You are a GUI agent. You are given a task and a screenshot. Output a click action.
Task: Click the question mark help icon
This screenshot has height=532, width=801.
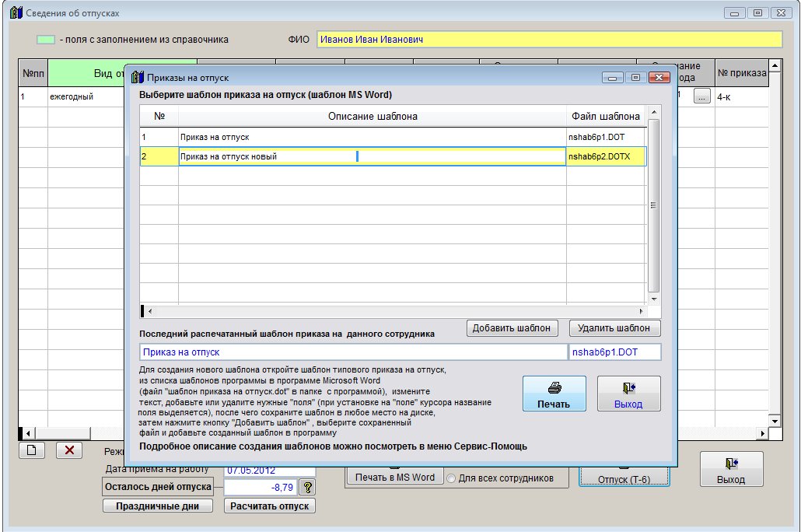[307, 487]
